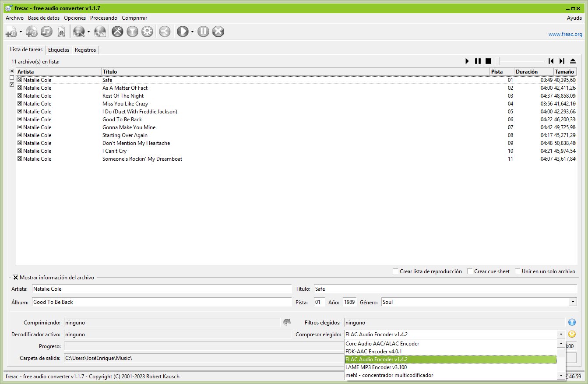
Task: Open the Opciones menu
Action: click(x=74, y=18)
